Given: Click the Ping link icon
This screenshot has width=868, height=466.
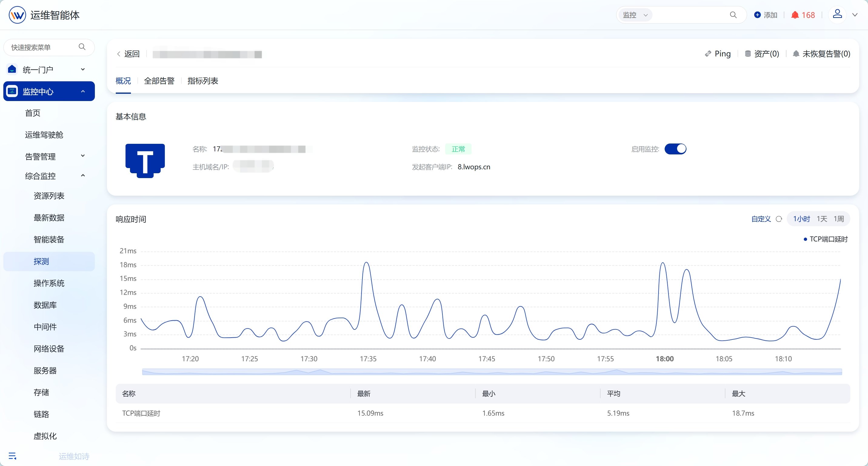Looking at the screenshot, I should pyautogui.click(x=708, y=54).
